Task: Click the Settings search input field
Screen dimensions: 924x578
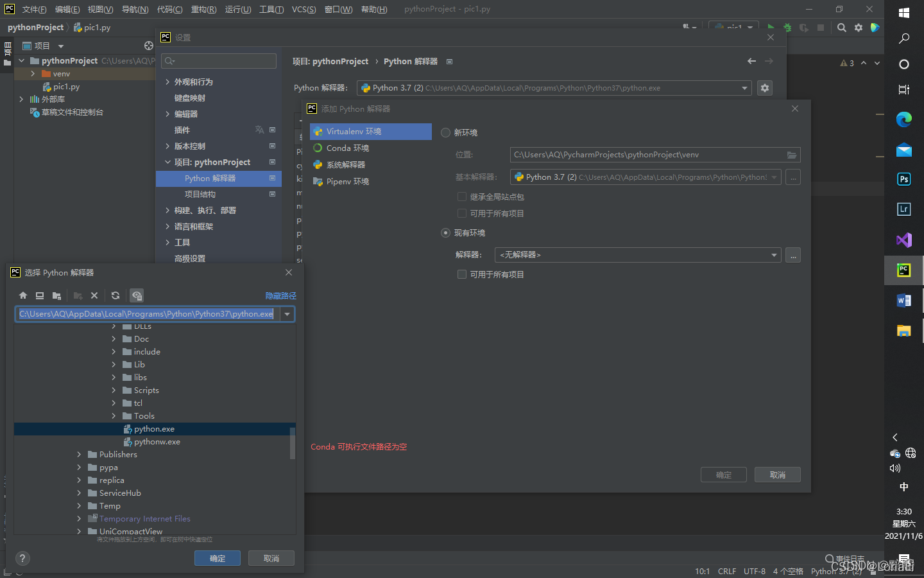Action: 219,61
